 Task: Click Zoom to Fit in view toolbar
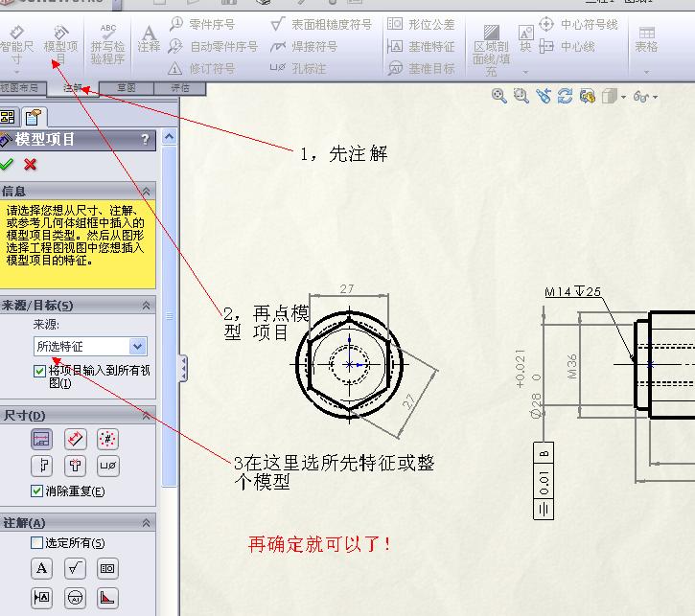click(x=499, y=96)
